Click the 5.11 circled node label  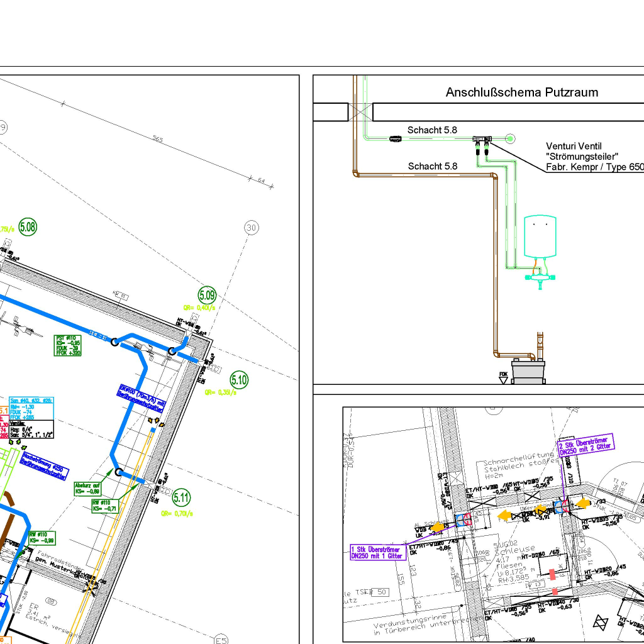181,497
